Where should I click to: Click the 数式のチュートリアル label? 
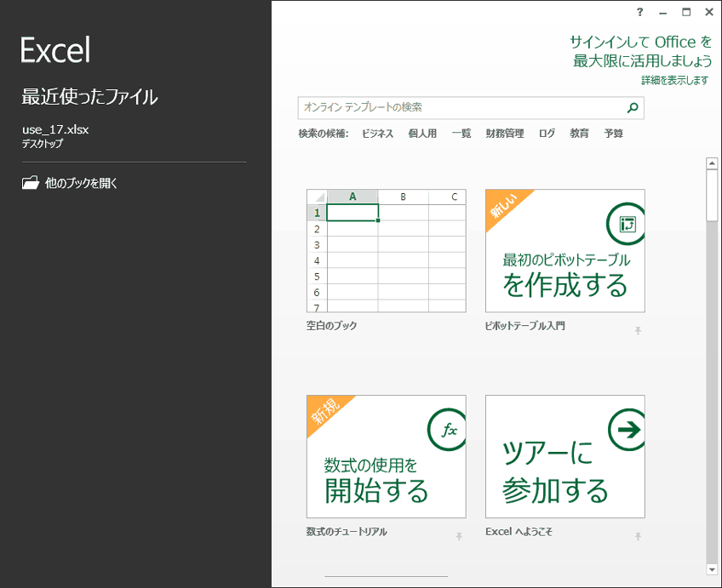click(x=347, y=532)
